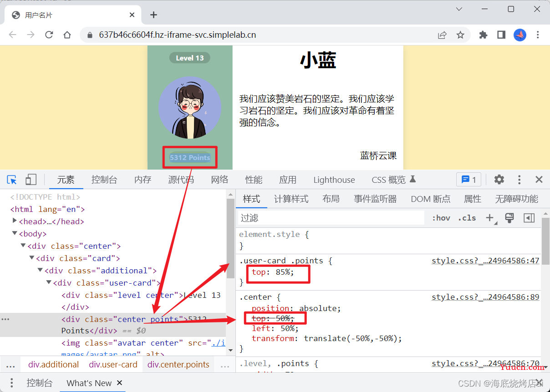Open Chrome three-dot menu
This screenshot has width=550, height=392.
(x=538, y=35)
